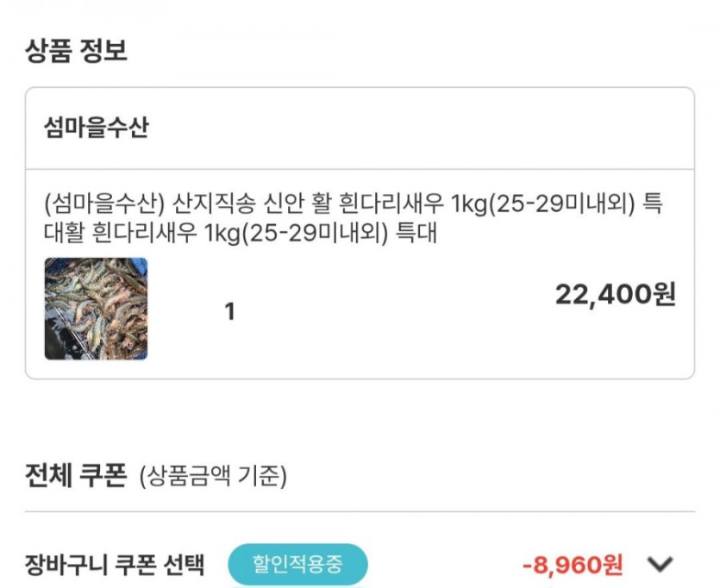Click the (섬마을수산) prefix in product title

click(x=103, y=205)
